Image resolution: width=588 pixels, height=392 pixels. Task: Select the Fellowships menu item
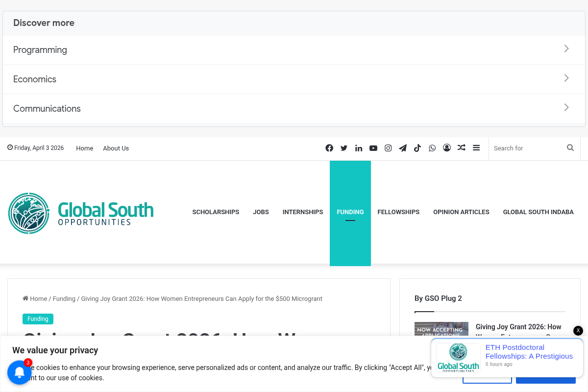[x=398, y=212]
